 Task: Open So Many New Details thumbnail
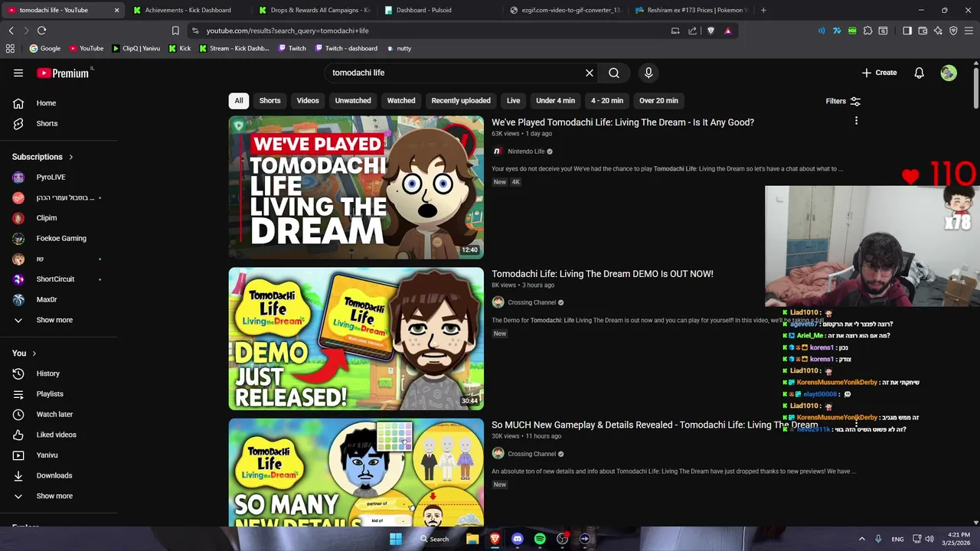point(356,473)
